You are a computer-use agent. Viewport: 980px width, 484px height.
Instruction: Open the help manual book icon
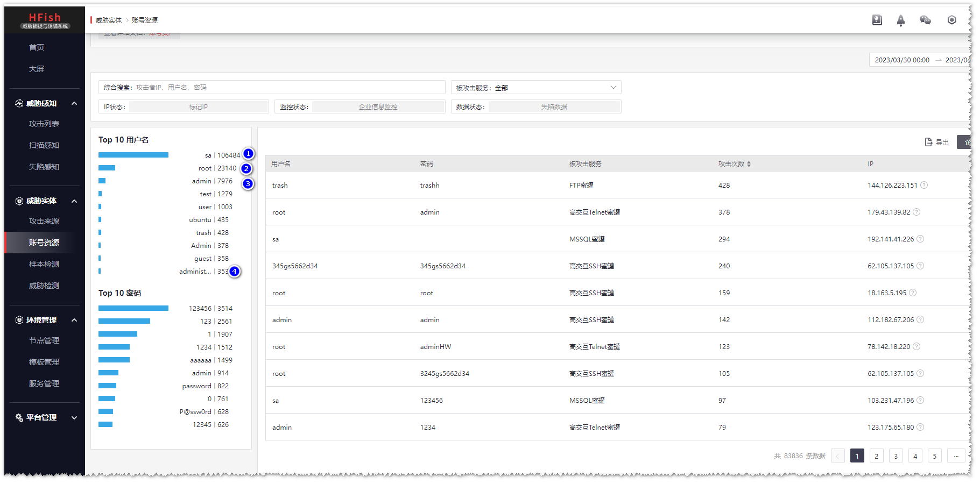(877, 20)
